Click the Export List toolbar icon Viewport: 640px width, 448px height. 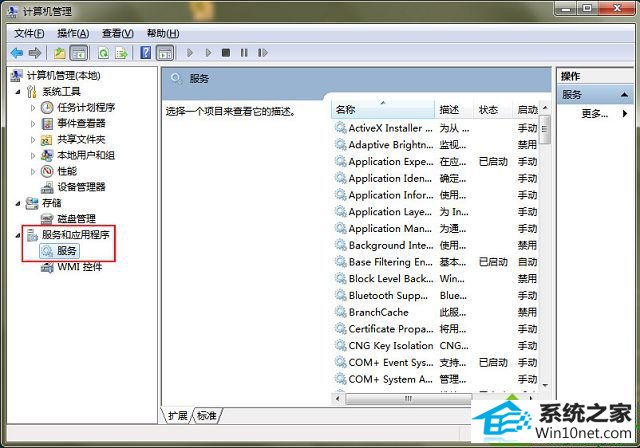coord(121,53)
